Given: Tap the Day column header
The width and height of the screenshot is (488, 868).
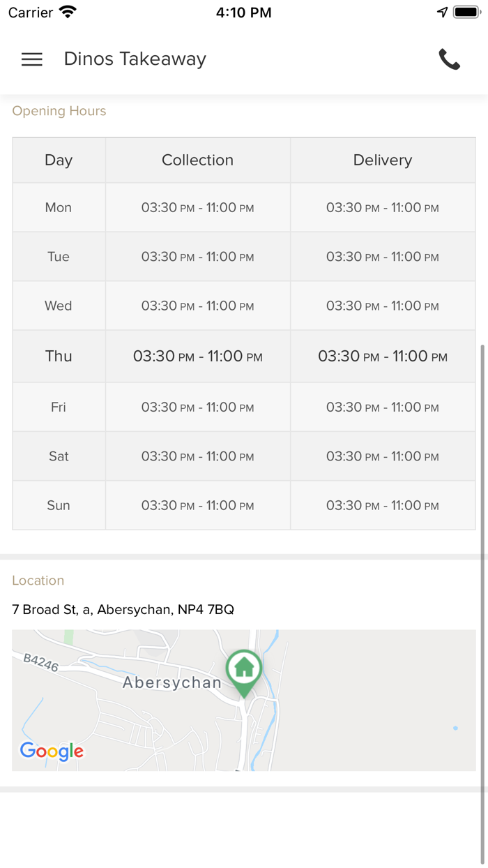Looking at the screenshot, I should 59,160.
